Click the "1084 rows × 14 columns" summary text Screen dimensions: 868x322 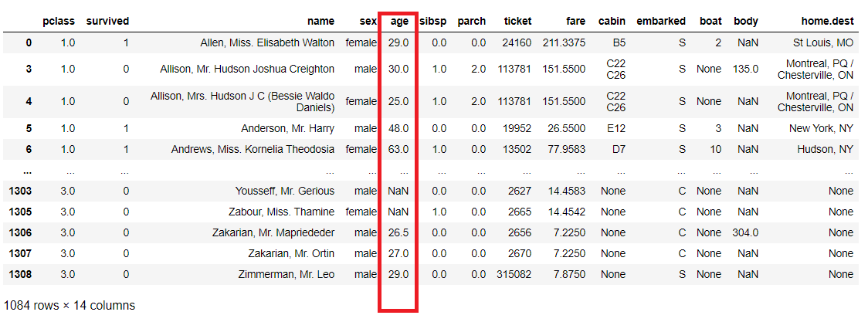click(x=70, y=305)
